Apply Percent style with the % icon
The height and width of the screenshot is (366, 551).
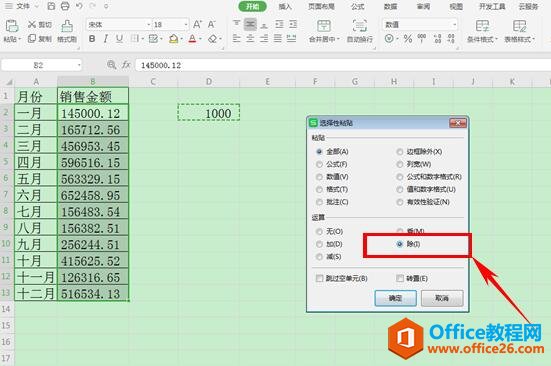point(408,39)
